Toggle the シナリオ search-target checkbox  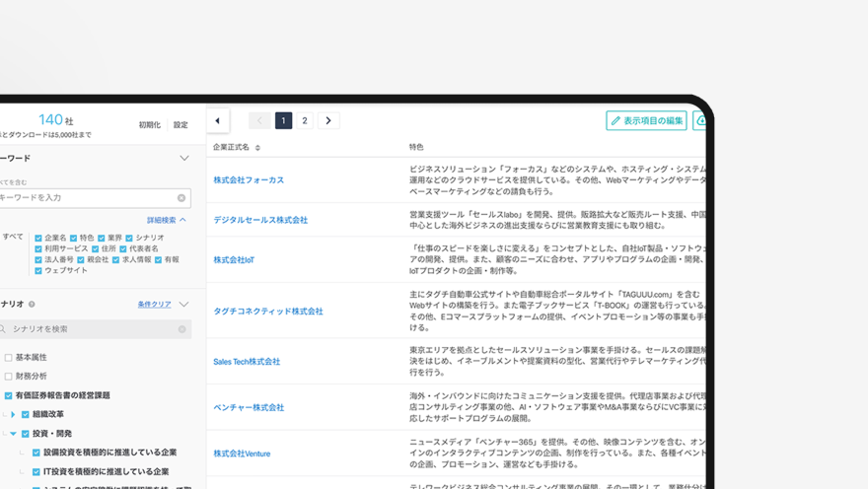129,238
